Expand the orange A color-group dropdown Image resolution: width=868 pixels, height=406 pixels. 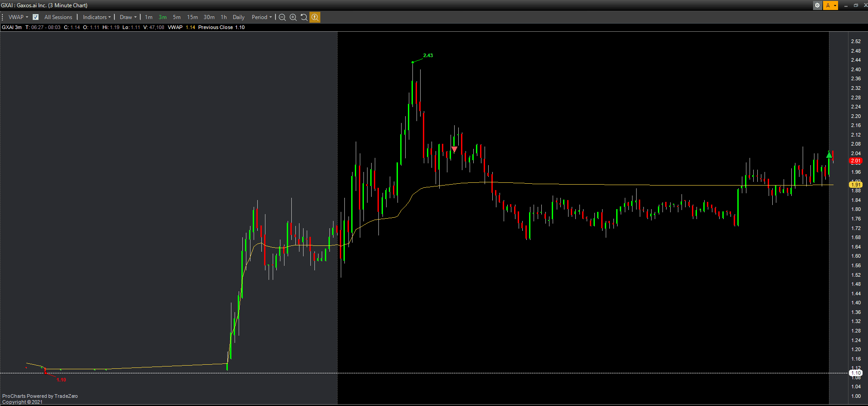[x=835, y=5]
